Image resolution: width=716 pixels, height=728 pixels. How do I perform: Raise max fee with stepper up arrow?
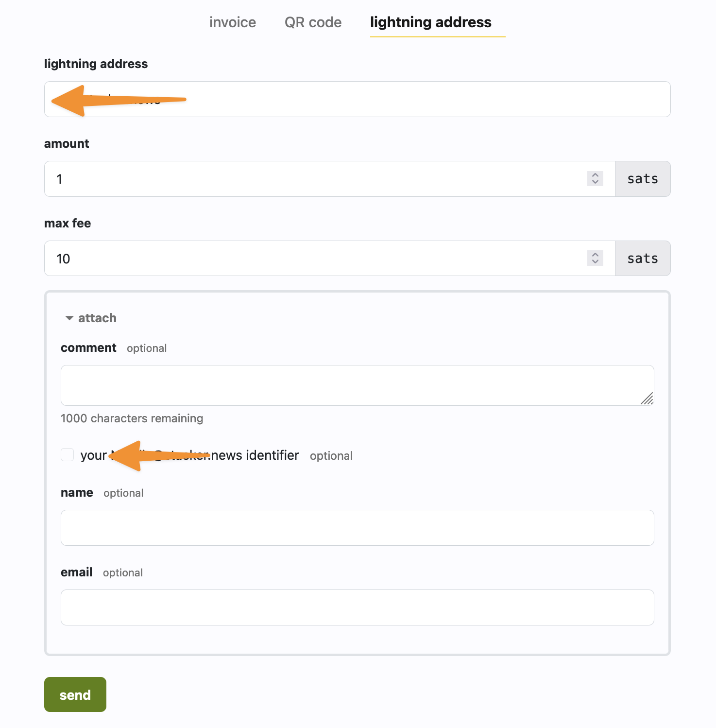(x=595, y=255)
